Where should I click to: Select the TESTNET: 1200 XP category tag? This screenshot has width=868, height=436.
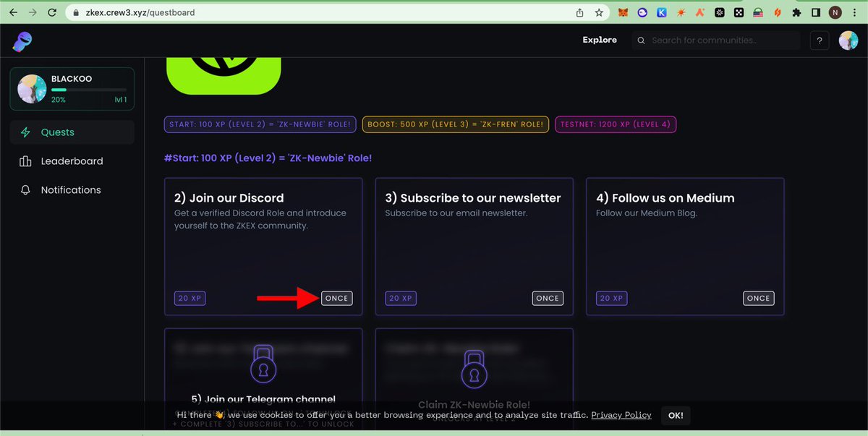click(616, 124)
